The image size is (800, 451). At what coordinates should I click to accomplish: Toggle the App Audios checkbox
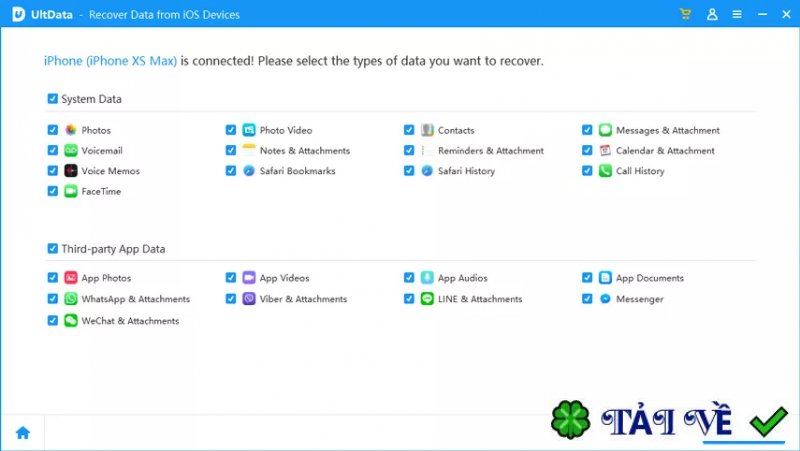pos(409,278)
